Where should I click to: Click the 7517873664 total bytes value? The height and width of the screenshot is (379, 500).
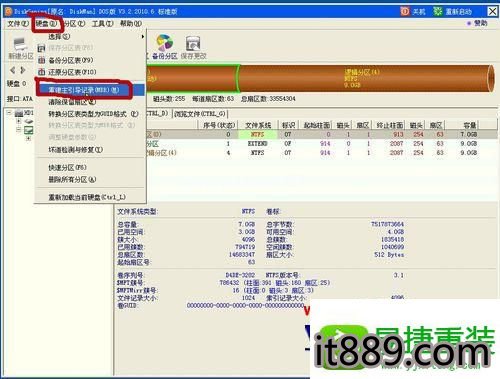[387, 224]
